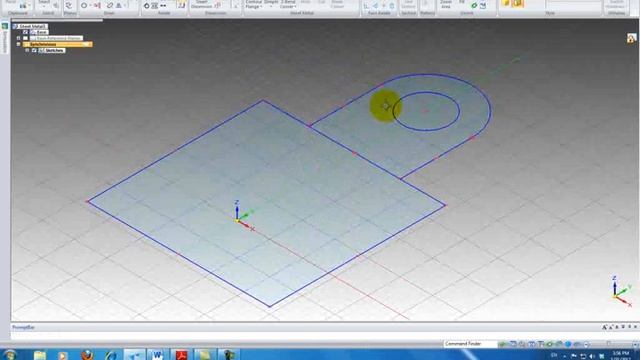The image size is (640, 360).
Task: Open Firefox from taskbar
Action: pos(87,355)
